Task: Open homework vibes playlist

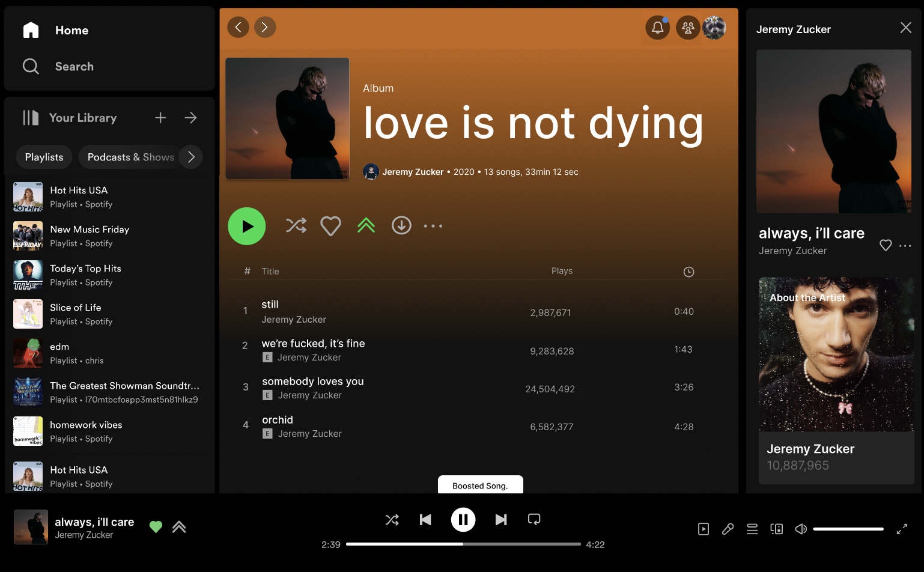Action: pyautogui.click(x=109, y=431)
